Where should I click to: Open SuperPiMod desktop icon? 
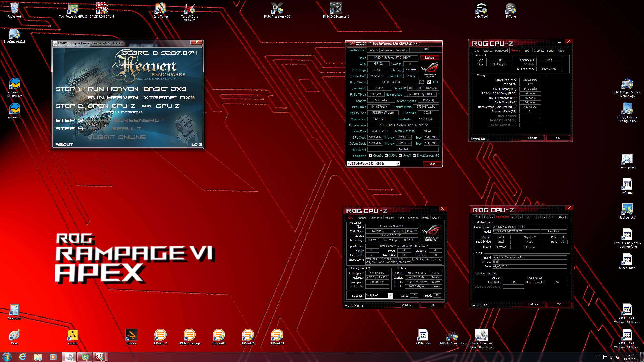pos(627,262)
